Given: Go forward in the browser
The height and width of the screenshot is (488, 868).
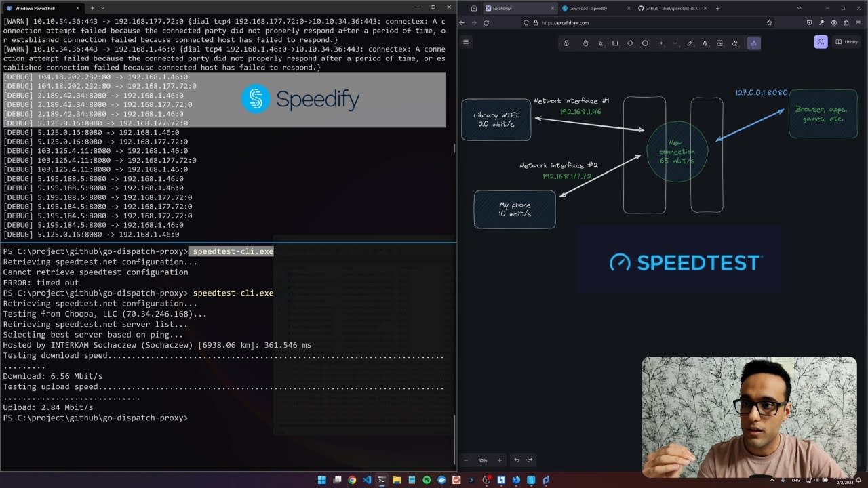Looking at the screenshot, I should 474,22.
